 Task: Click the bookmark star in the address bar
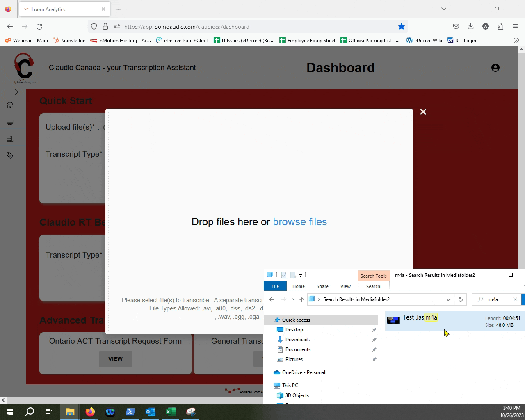point(402,27)
